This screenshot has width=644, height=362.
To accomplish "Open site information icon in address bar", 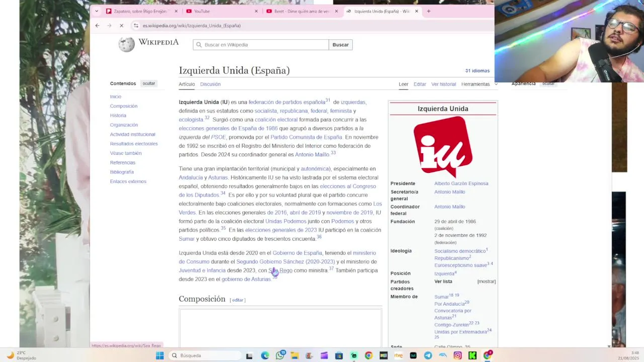I will point(136,26).
